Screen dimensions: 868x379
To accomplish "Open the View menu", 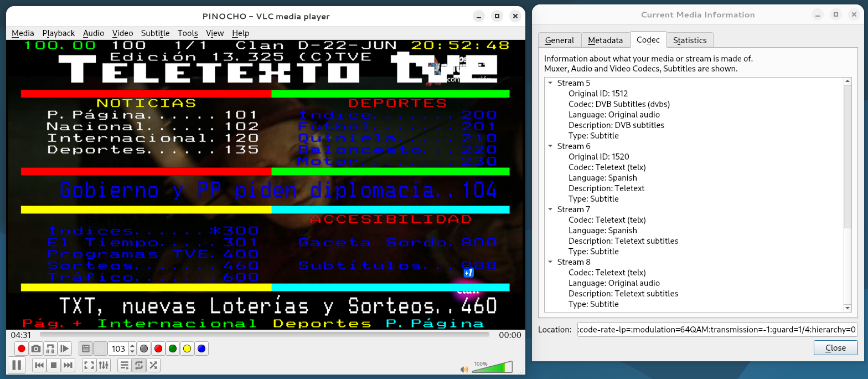I will coord(215,33).
